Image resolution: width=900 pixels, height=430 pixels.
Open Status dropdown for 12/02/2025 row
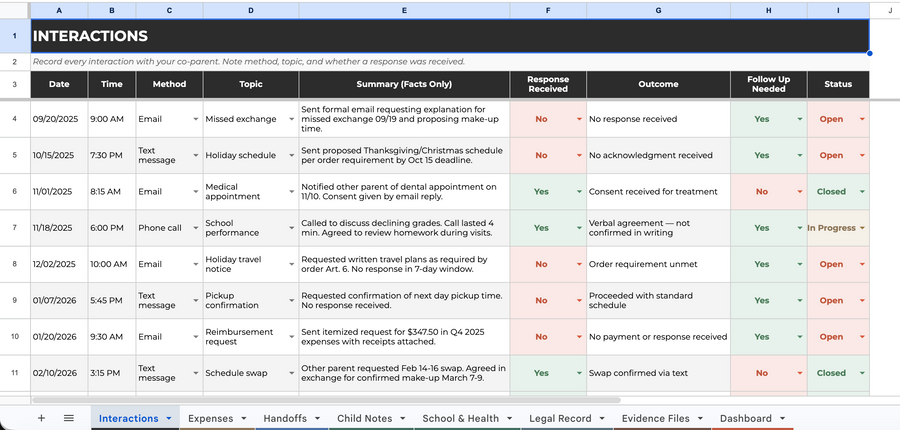862,264
